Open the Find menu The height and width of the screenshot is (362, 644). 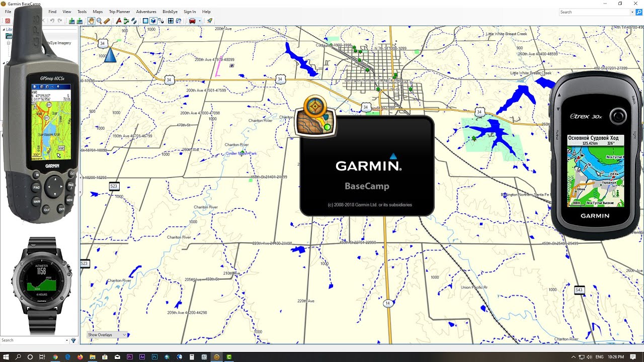point(52,12)
